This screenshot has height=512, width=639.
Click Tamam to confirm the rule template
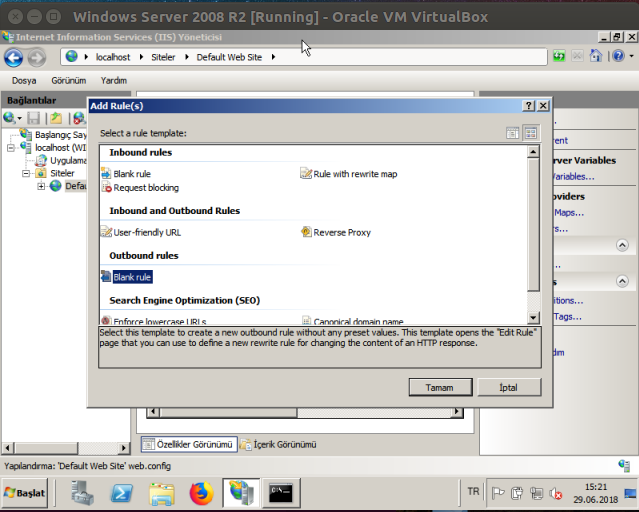point(441,387)
